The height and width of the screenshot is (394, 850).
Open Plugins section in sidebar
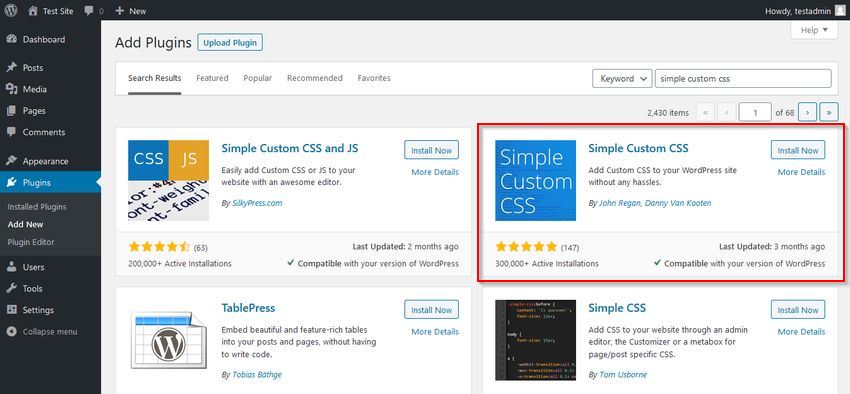click(x=50, y=183)
